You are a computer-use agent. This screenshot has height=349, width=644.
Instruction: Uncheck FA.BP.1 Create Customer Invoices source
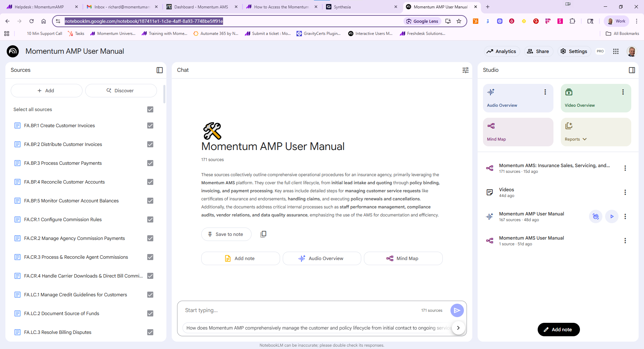tap(150, 126)
